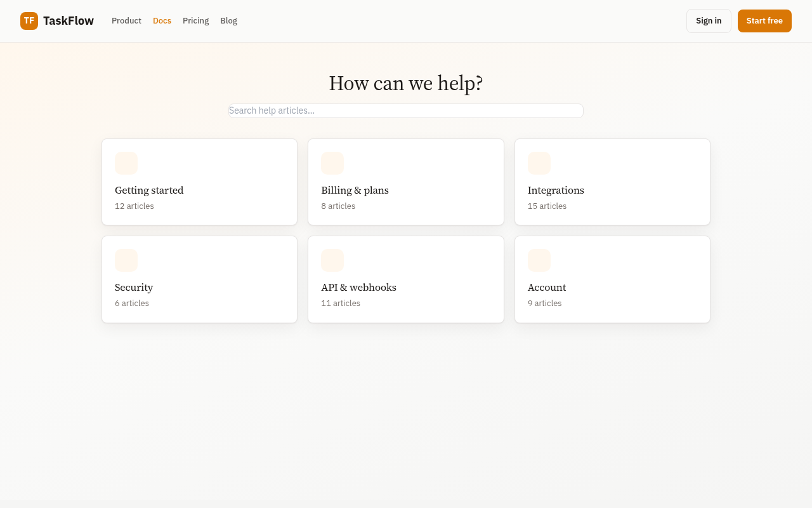Click the Billing & plans card icon
812x508 pixels.
(x=332, y=163)
